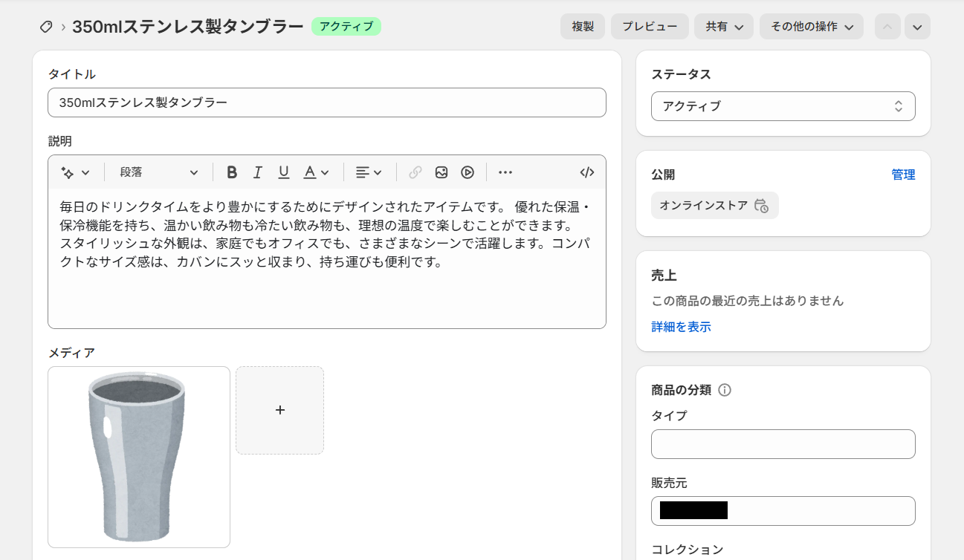
Task: Click the info icon next to 商品の分類
Action: tap(725, 390)
